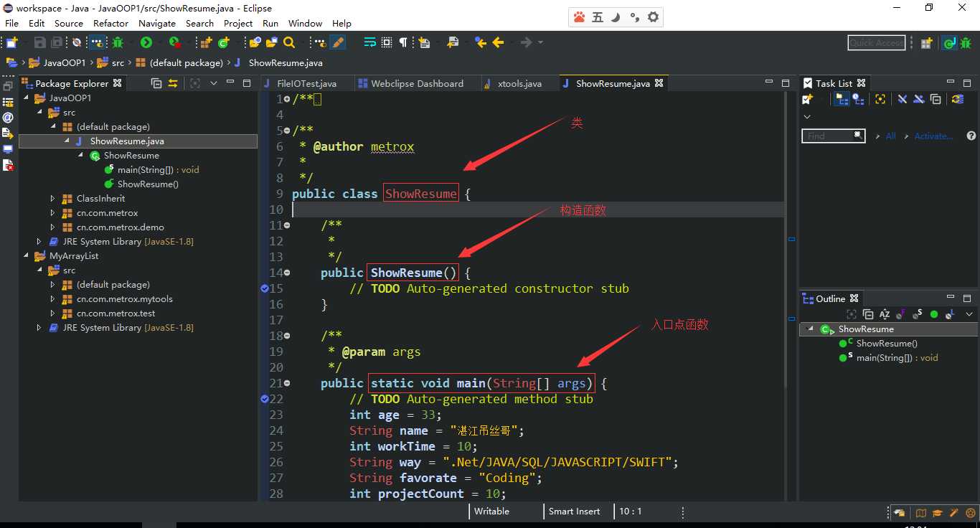Click the New file wizard toolbar icon

pos(11,42)
